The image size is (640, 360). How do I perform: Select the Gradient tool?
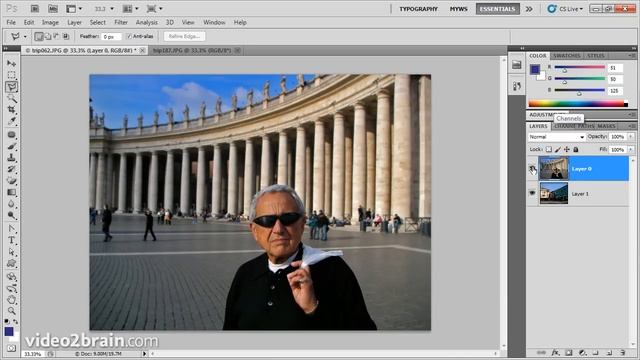(11, 192)
